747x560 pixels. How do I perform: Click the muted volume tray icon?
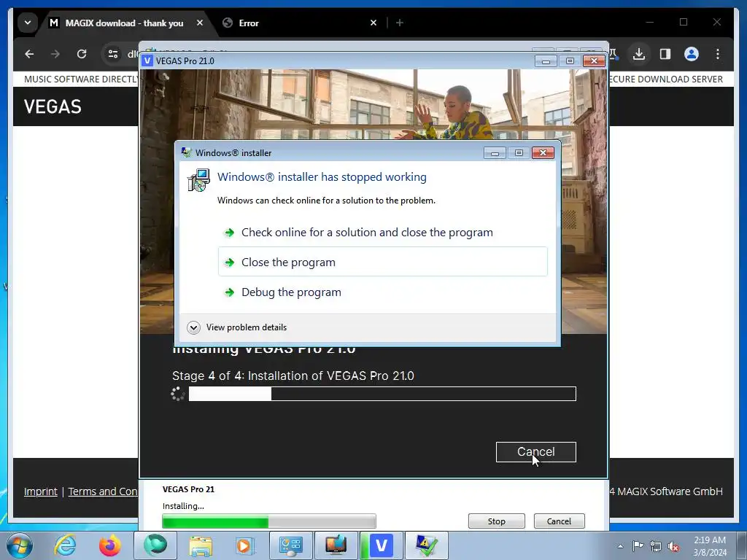tap(673, 546)
